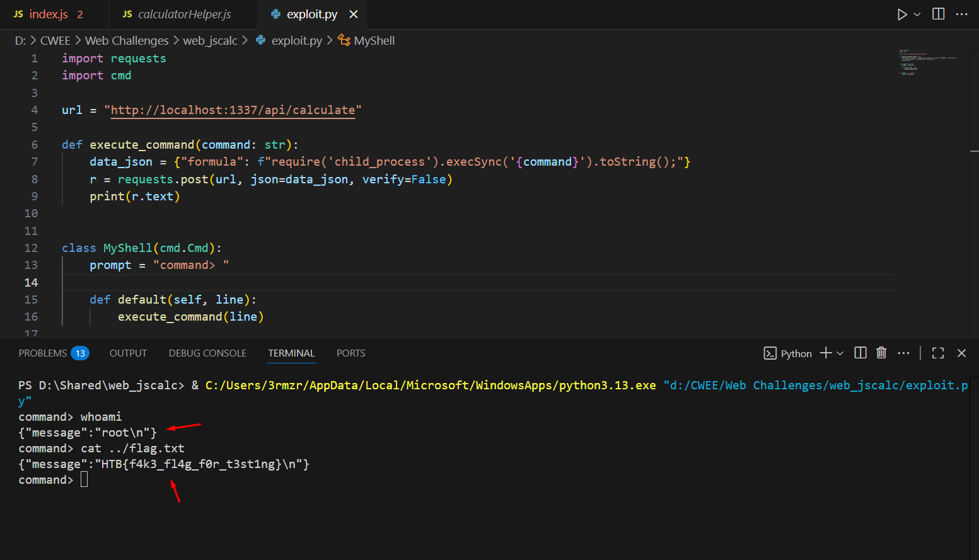
Task: Click the terminal 'whoami' command text
Action: coord(101,417)
